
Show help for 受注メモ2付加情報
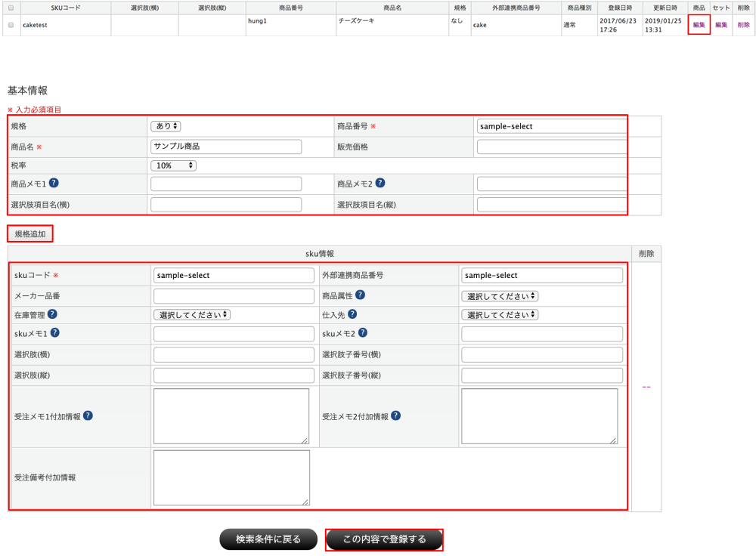395,415
